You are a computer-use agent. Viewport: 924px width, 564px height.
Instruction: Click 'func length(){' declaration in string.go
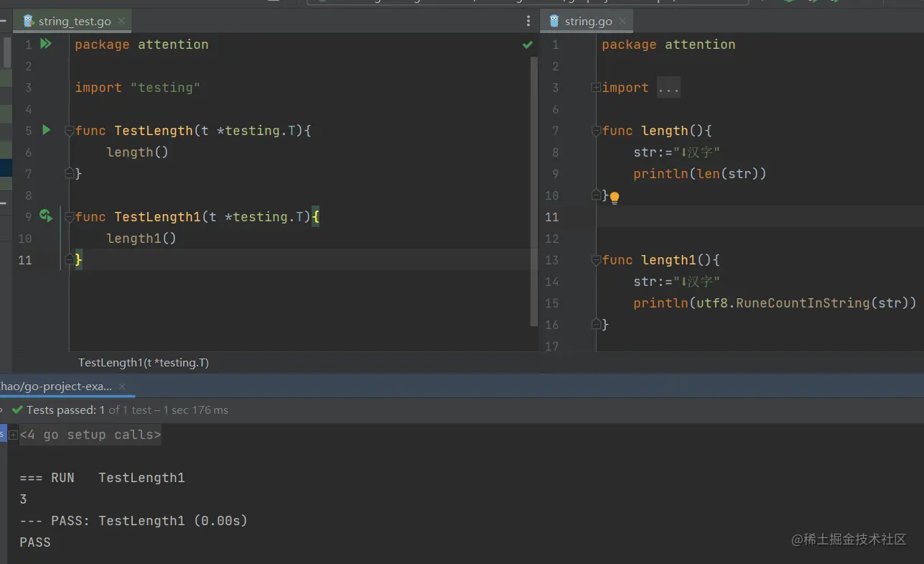coord(657,131)
